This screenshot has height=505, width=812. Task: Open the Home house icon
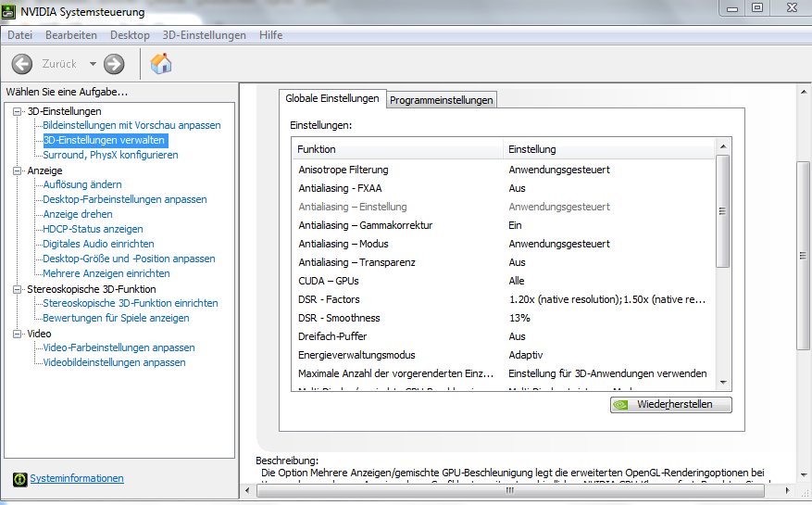[161, 64]
